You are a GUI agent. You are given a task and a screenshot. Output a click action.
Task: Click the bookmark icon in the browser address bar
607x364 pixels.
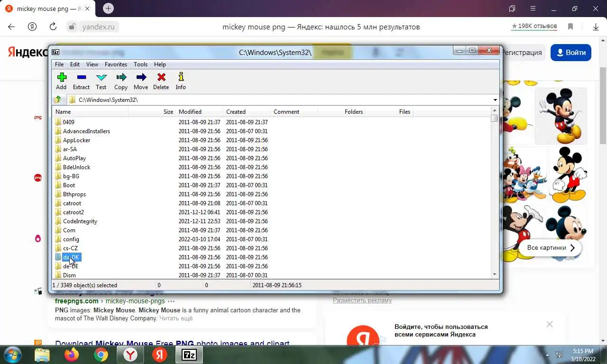571,27
